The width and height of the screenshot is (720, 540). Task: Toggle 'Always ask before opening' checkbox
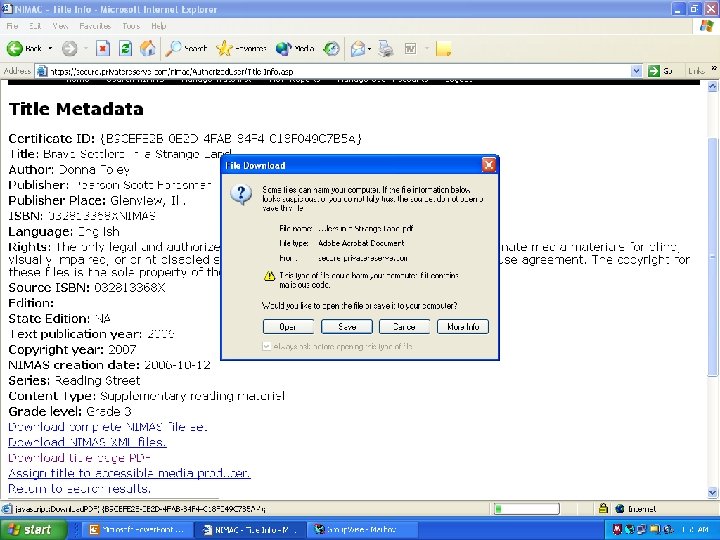click(266, 346)
